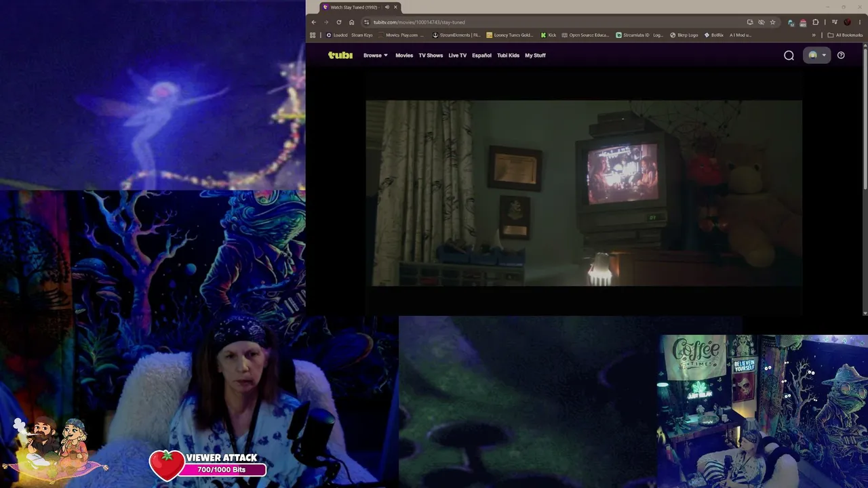Show more bookmarks with the chevron

(x=814, y=35)
